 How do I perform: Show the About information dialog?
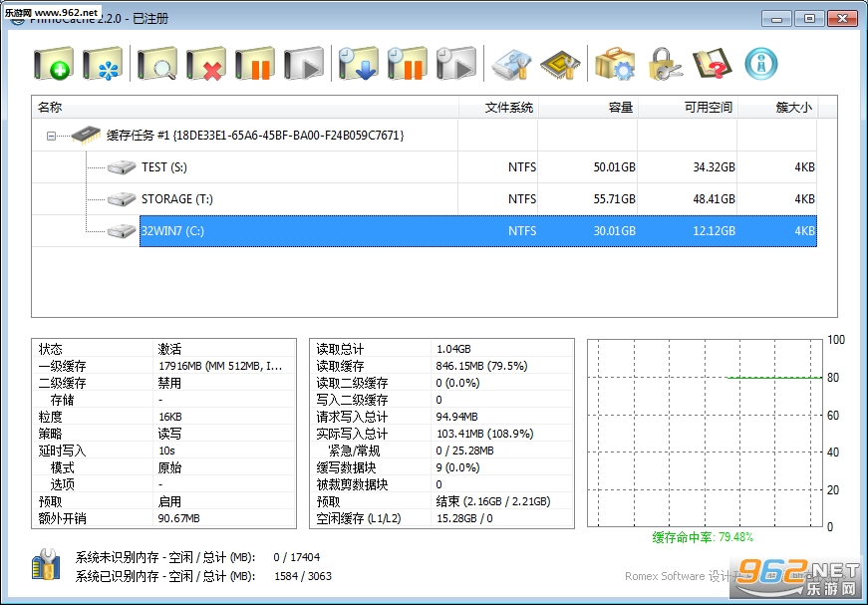coord(762,62)
